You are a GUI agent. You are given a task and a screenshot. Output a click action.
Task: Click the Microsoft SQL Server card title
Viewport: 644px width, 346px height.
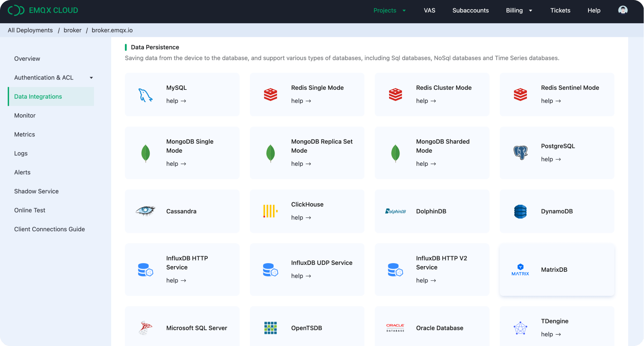(x=196, y=328)
